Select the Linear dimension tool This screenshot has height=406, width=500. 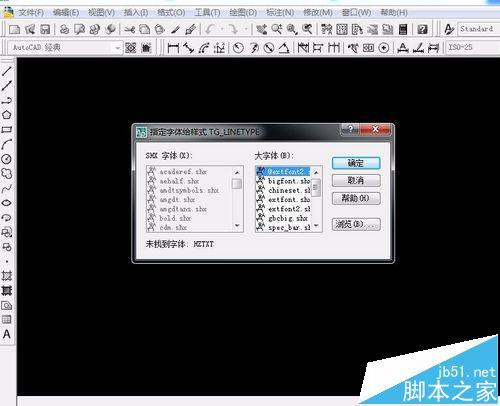(173, 48)
